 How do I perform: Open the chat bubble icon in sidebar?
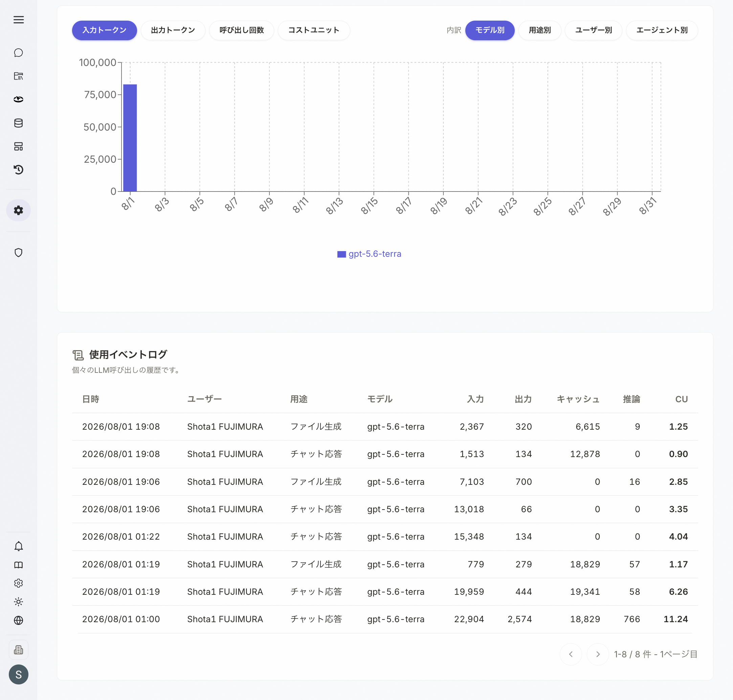coord(18,53)
